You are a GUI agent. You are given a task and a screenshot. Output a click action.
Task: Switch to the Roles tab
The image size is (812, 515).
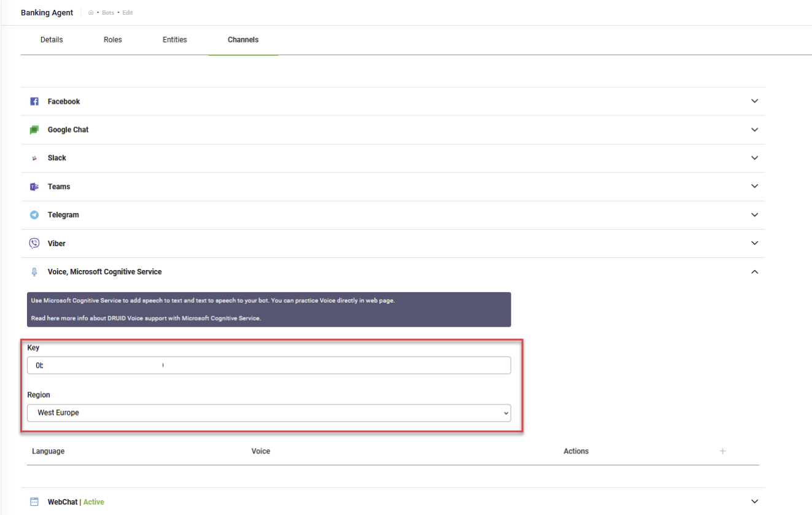pyautogui.click(x=113, y=39)
